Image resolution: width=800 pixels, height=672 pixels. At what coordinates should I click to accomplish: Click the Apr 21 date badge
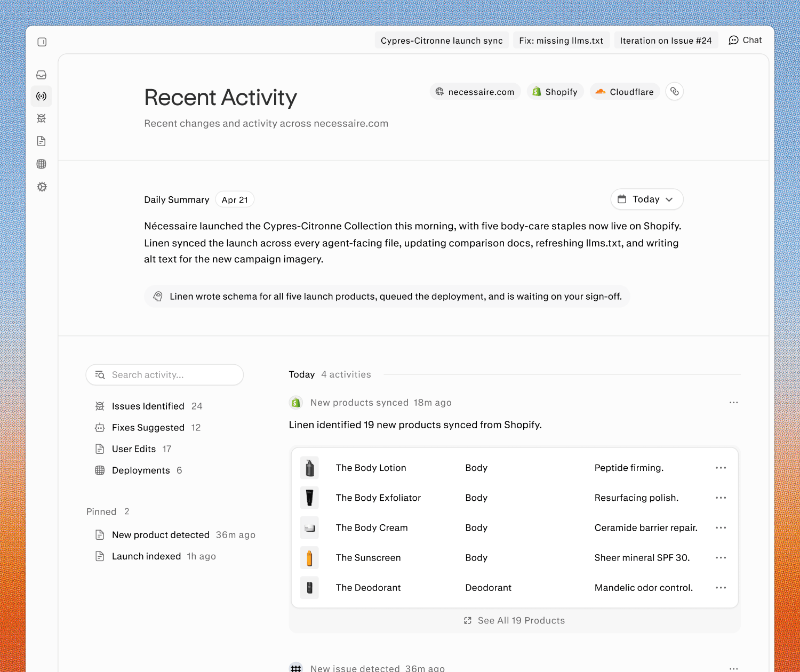pos(235,200)
